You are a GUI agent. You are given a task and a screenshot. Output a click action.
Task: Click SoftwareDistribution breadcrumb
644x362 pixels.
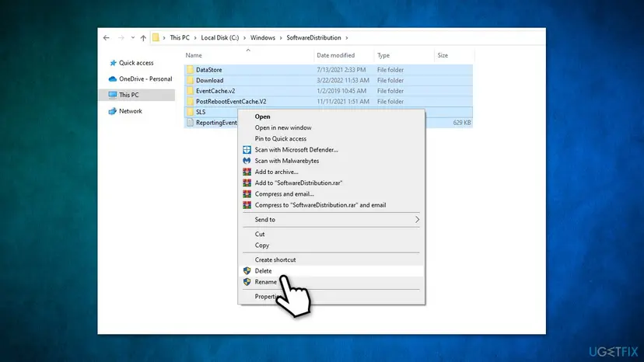pyautogui.click(x=313, y=38)
